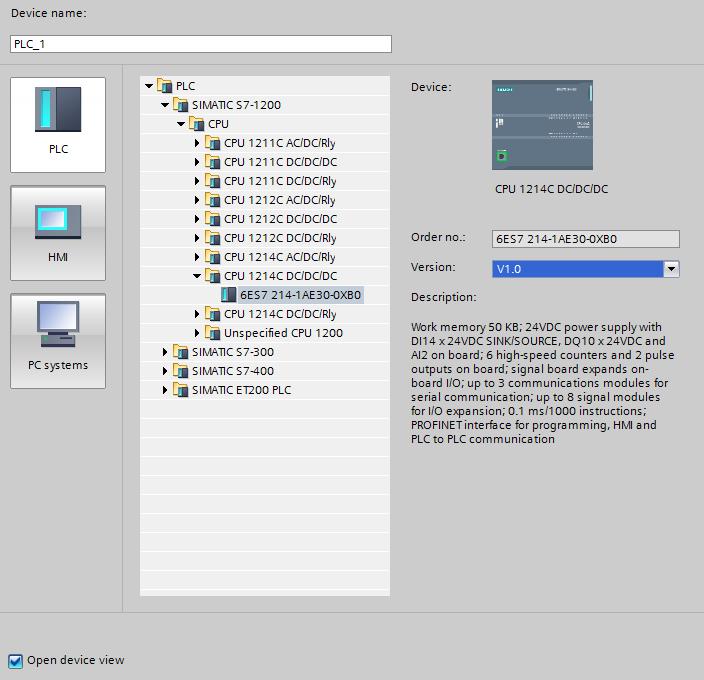Click the device description paragraph text
Screen dimensions: 704x680
(542, 383)
